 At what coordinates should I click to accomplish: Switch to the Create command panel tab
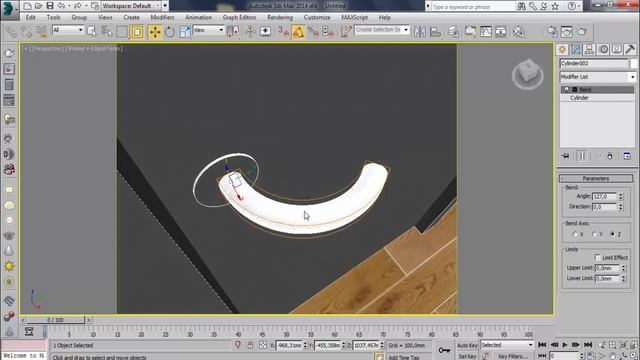coord(562,49)
